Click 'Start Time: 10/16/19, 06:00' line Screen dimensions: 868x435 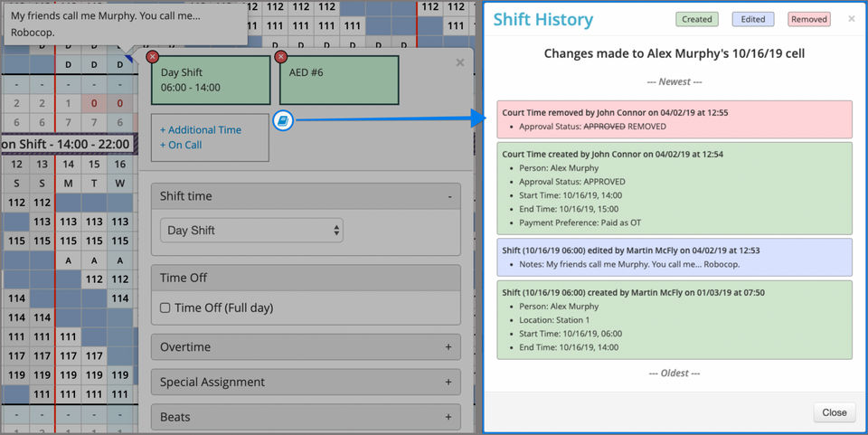click(x=571, y=334)
